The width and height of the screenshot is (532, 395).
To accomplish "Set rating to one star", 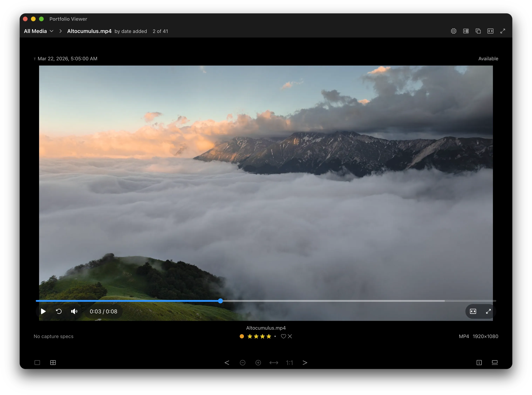I will [250, 336].
